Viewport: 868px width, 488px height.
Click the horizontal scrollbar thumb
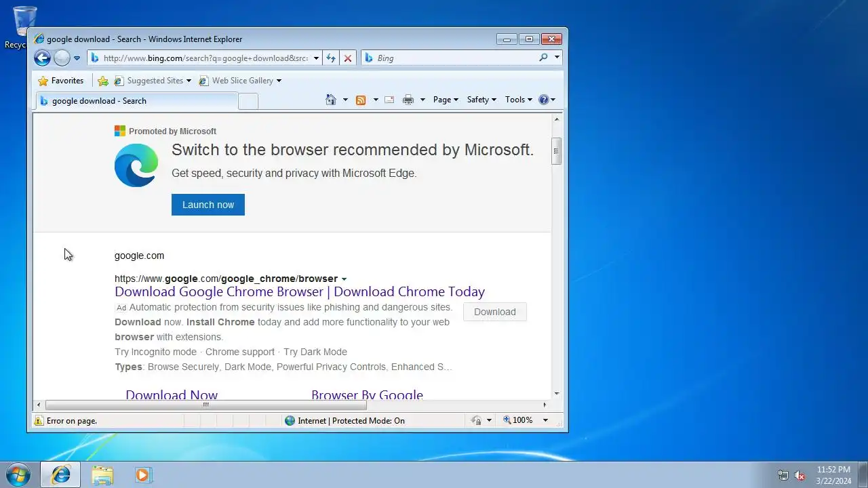[x=205, y=405]
